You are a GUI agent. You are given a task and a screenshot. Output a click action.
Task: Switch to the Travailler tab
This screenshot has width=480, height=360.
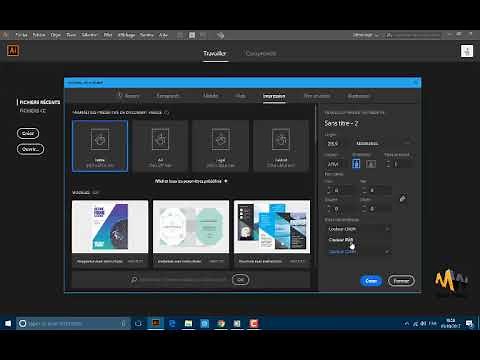tap(215, 53)
